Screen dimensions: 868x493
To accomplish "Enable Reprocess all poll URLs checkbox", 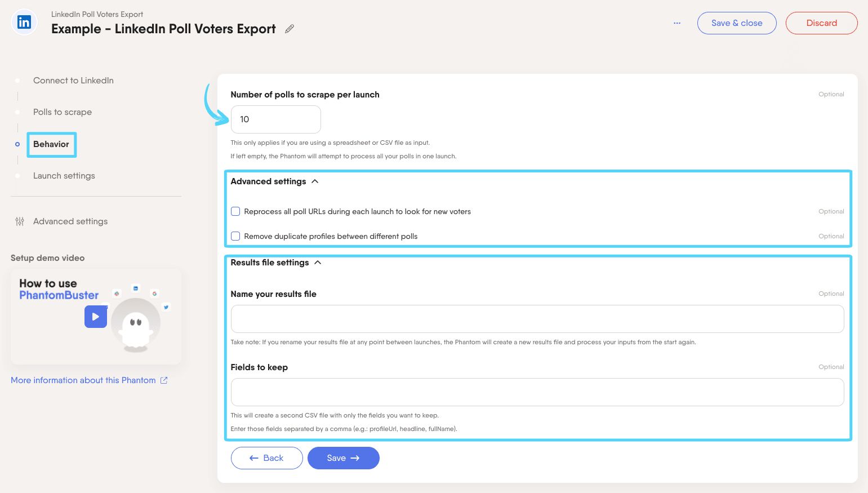I will coord(235,211).
